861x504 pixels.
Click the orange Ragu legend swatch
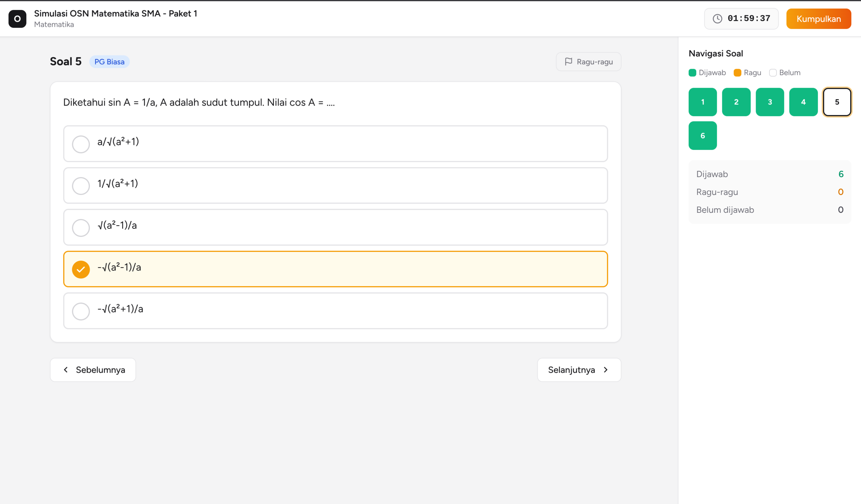(737, 73)
